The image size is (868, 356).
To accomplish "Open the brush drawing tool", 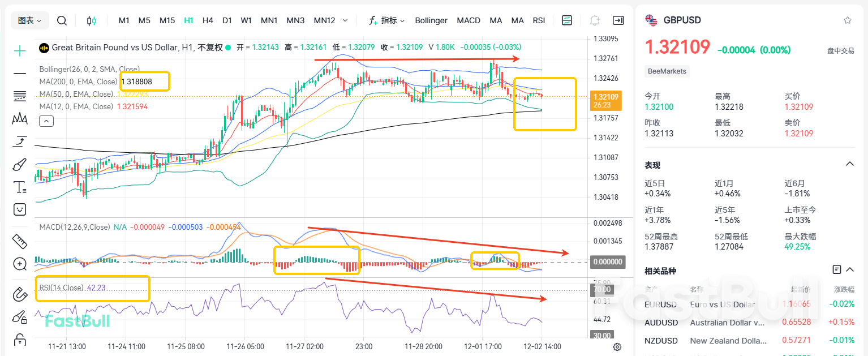I will coord(19,164).
